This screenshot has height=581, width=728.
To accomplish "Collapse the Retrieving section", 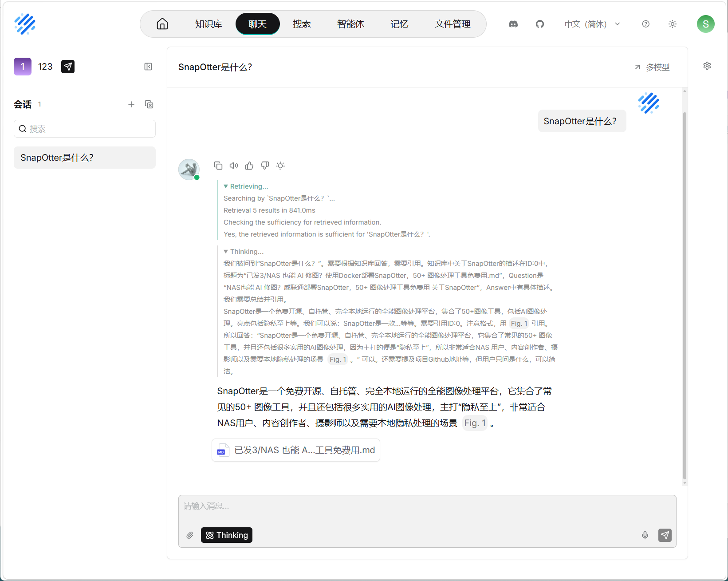I will tap(246, 186).
